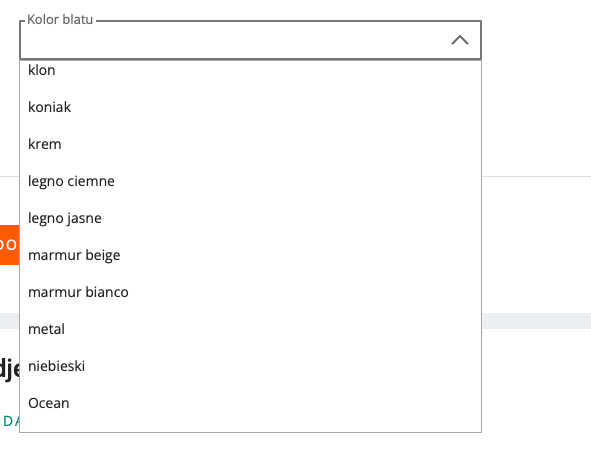This screenshot has width=591, height=450.
Task: Choose the metal option
Action: coord(250,329)
